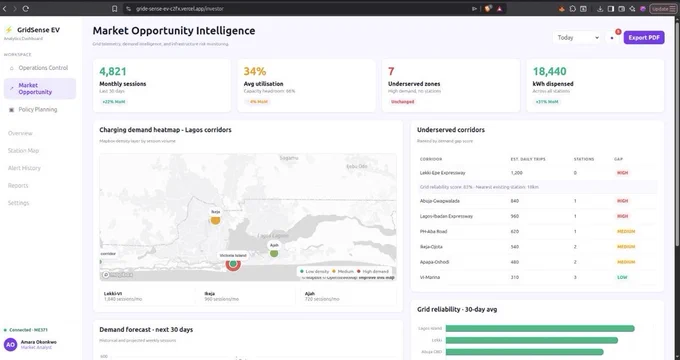Click the Lagos Island reliability bar
The width and height of the screenshot is (680, 360).
coord(540,329)
